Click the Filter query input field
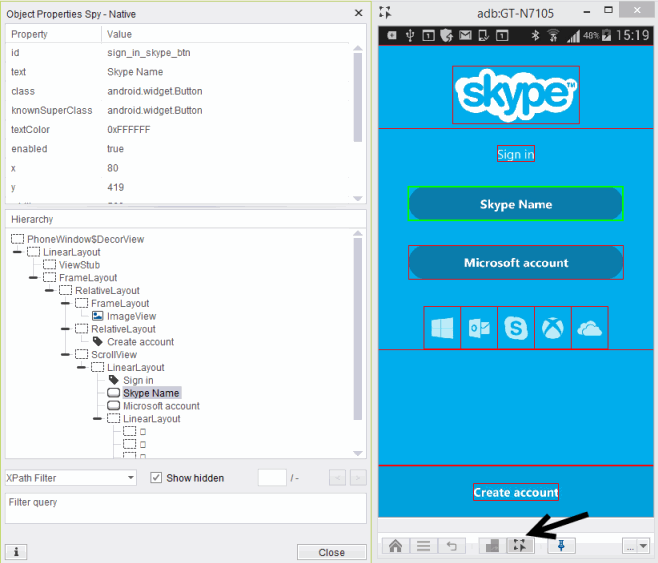658x563 pixels. click(185, 508)
